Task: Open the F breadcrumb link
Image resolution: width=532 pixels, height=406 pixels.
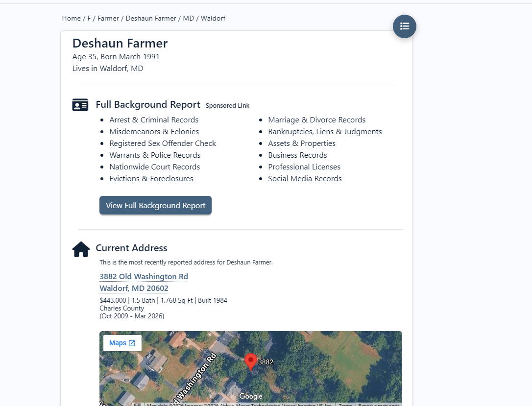Action: click(x=89, y=18)
